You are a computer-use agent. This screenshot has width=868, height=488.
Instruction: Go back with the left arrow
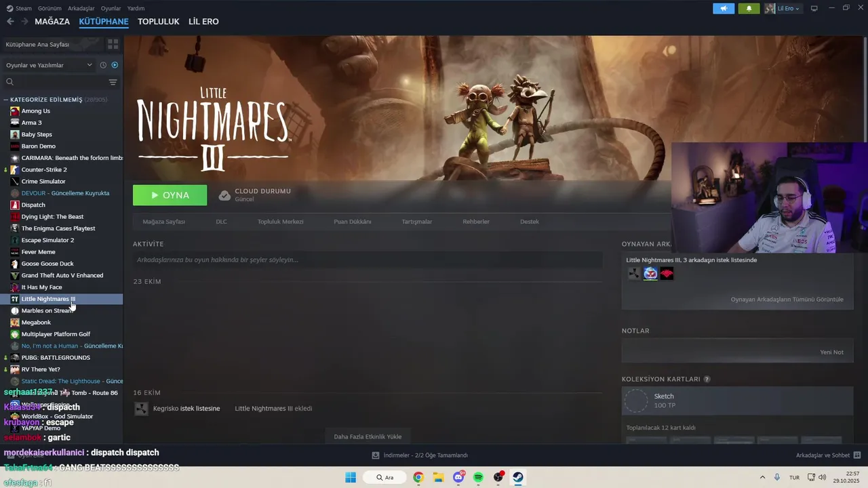[10, 22]
